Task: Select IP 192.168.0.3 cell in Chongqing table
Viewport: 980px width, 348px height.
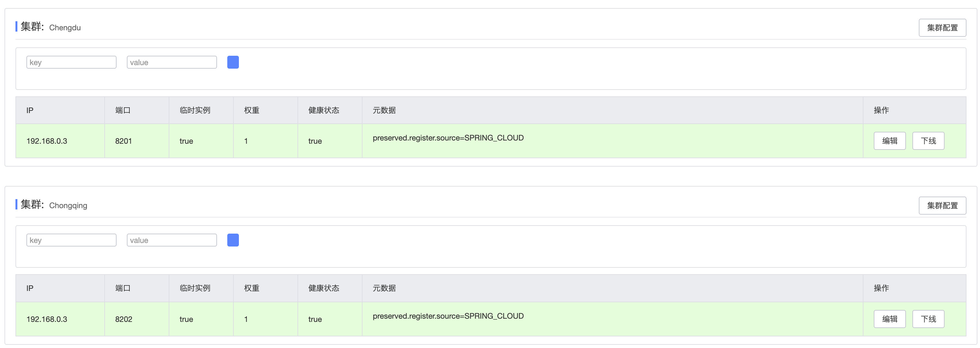Action: tap(47, 319)
